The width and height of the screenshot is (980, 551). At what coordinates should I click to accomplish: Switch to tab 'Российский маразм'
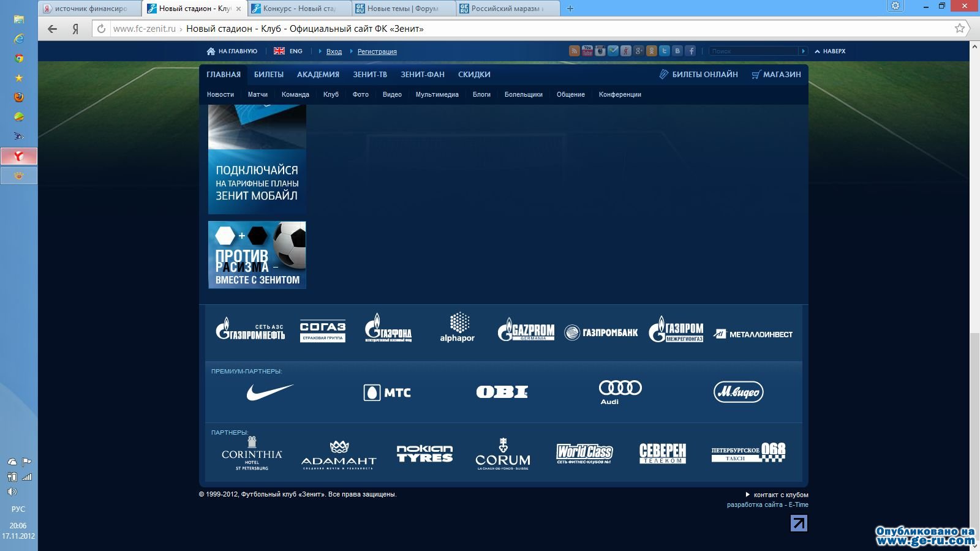[x=508, y=9]
